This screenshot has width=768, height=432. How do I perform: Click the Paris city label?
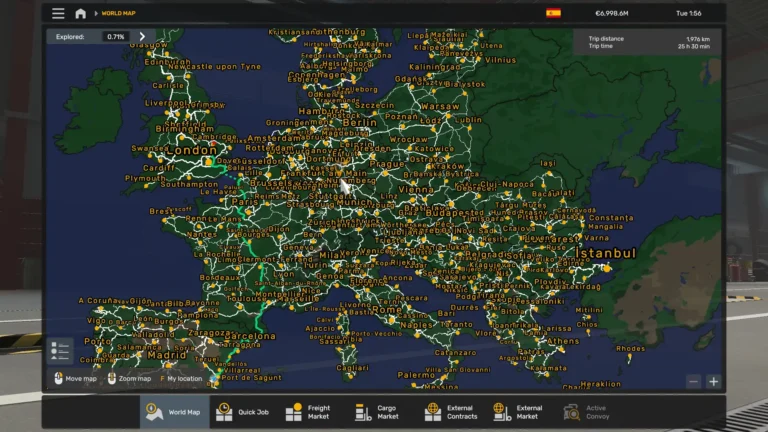(x=245, y=201)
